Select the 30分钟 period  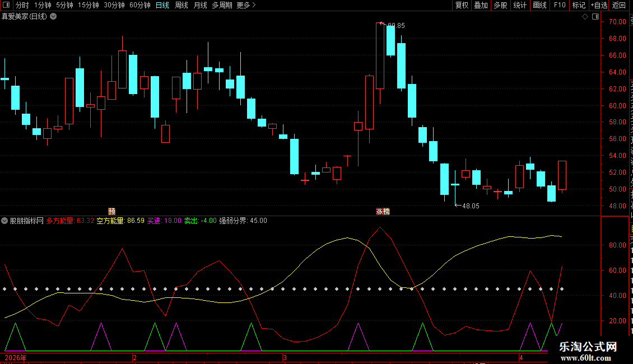click(x=114, y=5)
